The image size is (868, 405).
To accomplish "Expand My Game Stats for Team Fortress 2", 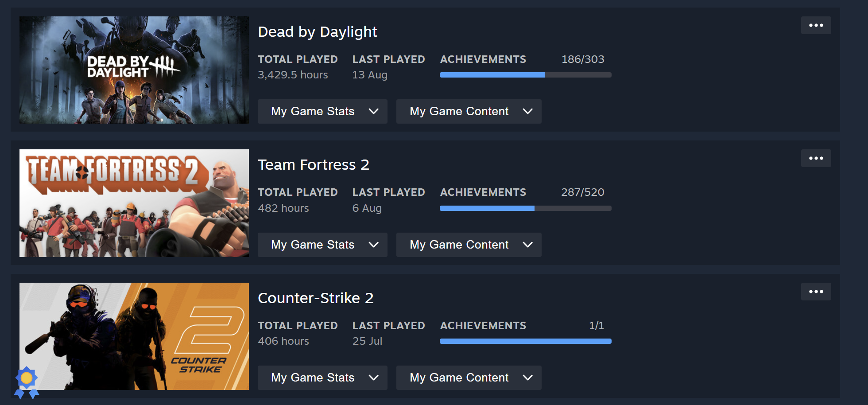I will 322,245.
